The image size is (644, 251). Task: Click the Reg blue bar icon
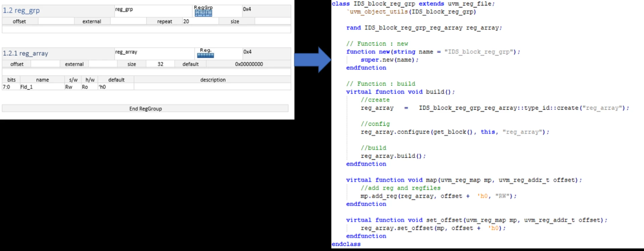click(205, 55)
